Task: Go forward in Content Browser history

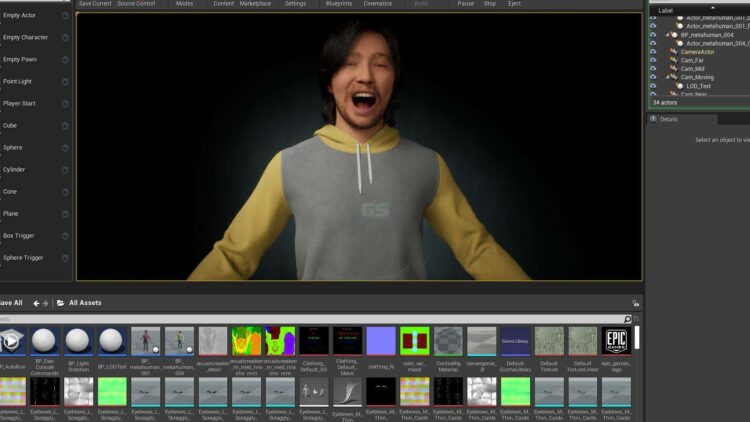Action: pyautogui.click(x=45, y=303)
